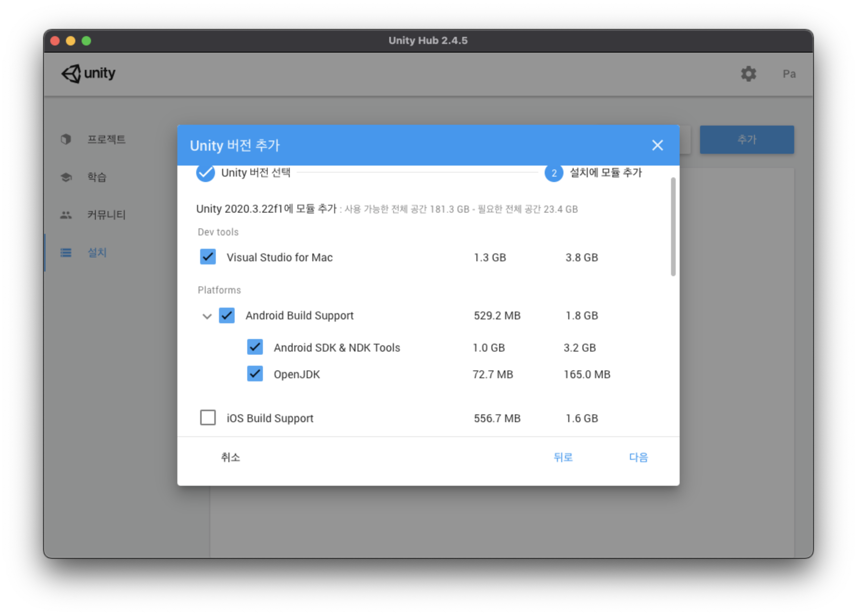The width and height of the screenshot is (857, 616).
Task: Click the Unity 버전 추가 dialog title
Action: [x=235, y=145]
